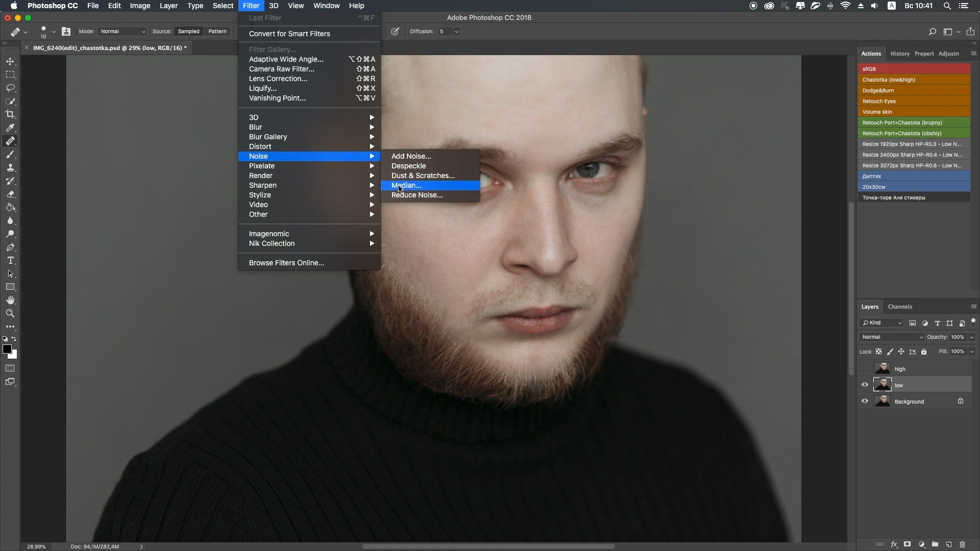Click the Pattern source button
The image size is (980, 551).
[217, 32]
